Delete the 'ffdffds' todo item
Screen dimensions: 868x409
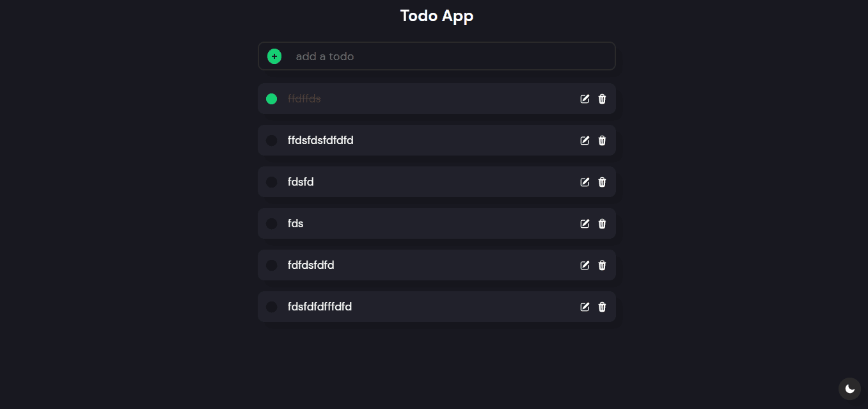[x=602, y=99]
